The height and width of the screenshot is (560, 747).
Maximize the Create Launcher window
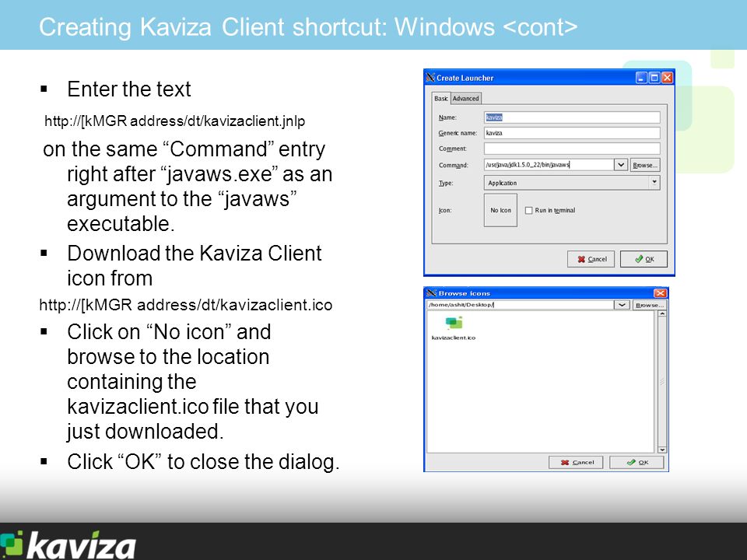click(654, 78)
